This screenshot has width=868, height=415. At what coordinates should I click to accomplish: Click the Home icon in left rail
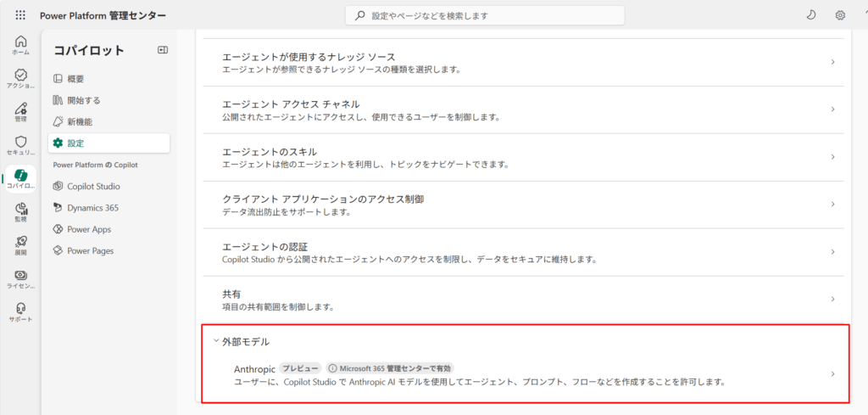point(20,44)
